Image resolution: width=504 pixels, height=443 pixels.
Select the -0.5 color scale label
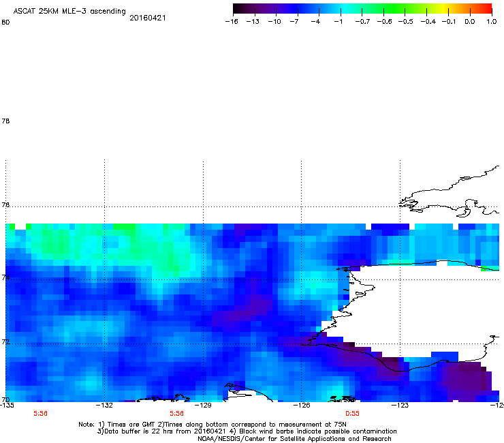(x=406, y=22)
